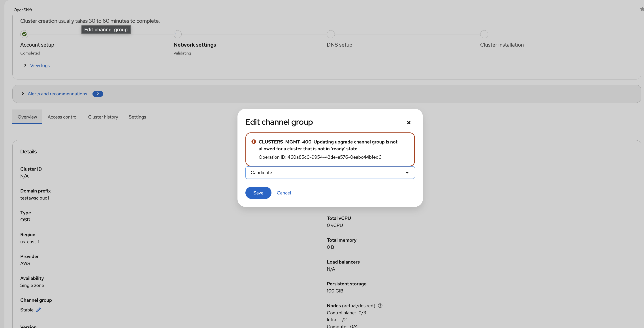Click the Channel group edit pencil icon
The height and width of the screenshot is (328, 644).
(x=38, y=310)
